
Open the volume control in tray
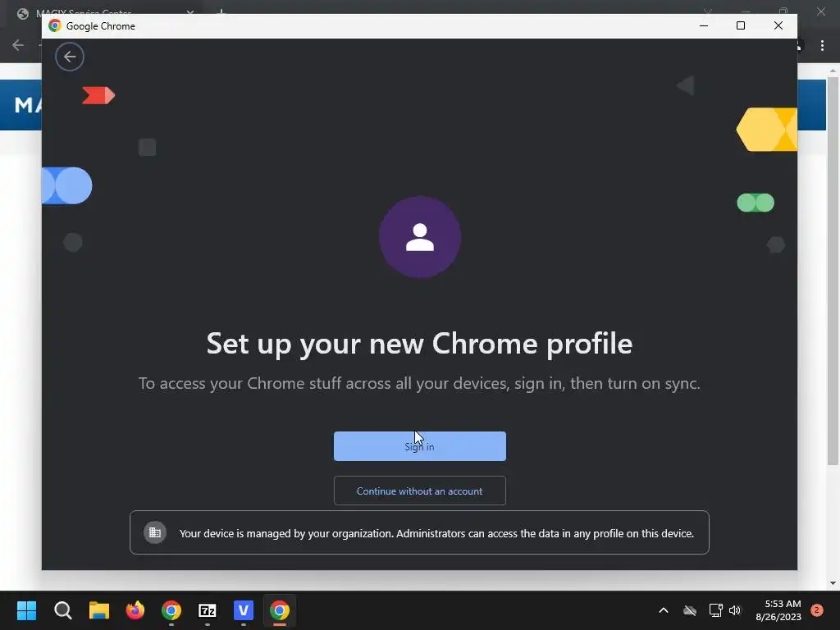[x=735, y=610]
